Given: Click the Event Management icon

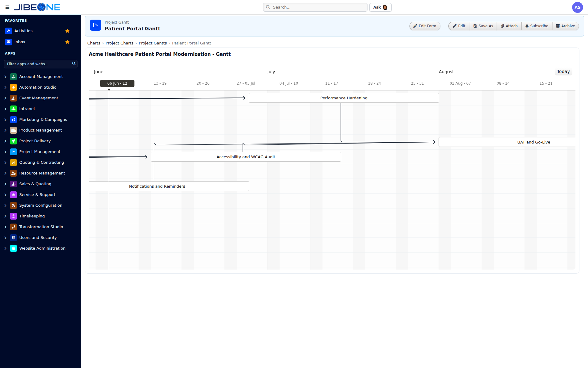Looking at the screenshot, I should click(13, 98).
